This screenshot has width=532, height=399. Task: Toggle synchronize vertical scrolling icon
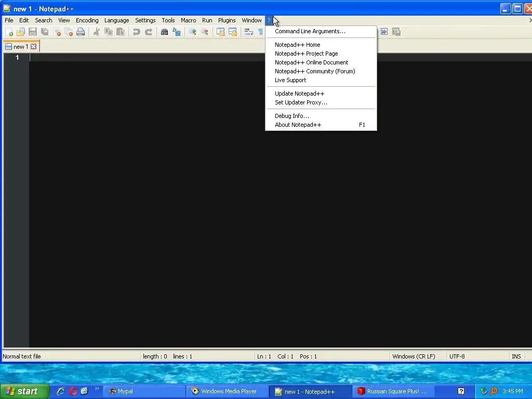220,32
